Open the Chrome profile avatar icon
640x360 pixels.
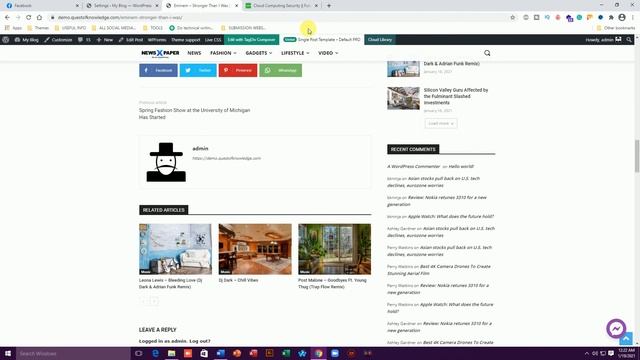(622, 18)
